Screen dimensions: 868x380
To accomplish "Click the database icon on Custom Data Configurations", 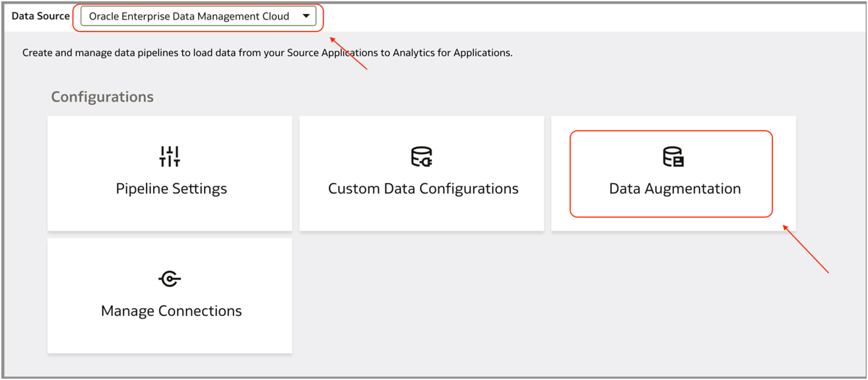I will 422,156.
